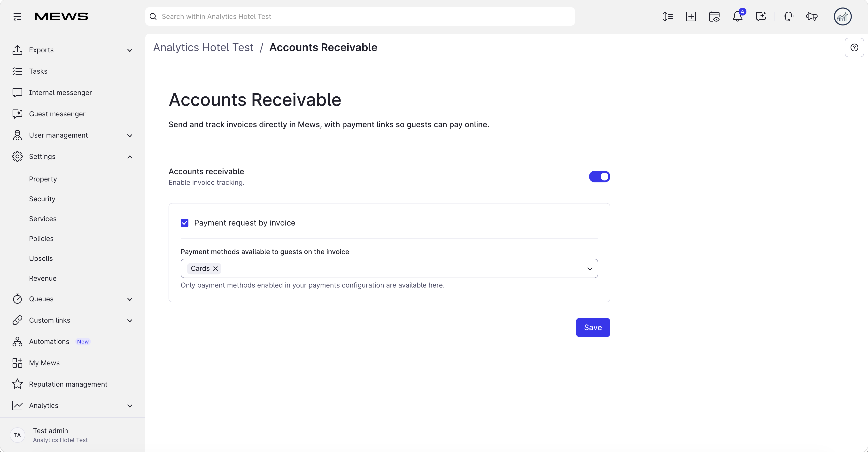The height and width of the screenshot is (452, 868).
Task: Open Reputation management label in sidebar
Action: (x=68, y=384)
